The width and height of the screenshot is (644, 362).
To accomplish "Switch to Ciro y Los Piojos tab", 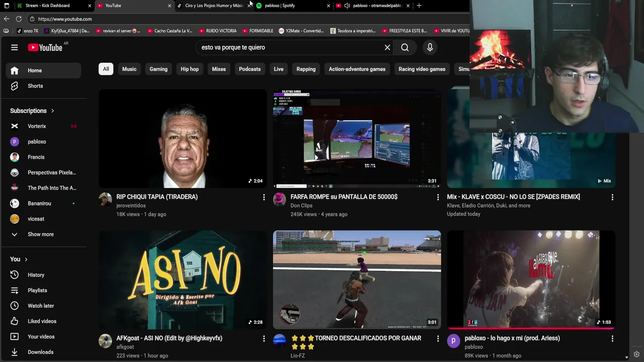I will point(214,6).
